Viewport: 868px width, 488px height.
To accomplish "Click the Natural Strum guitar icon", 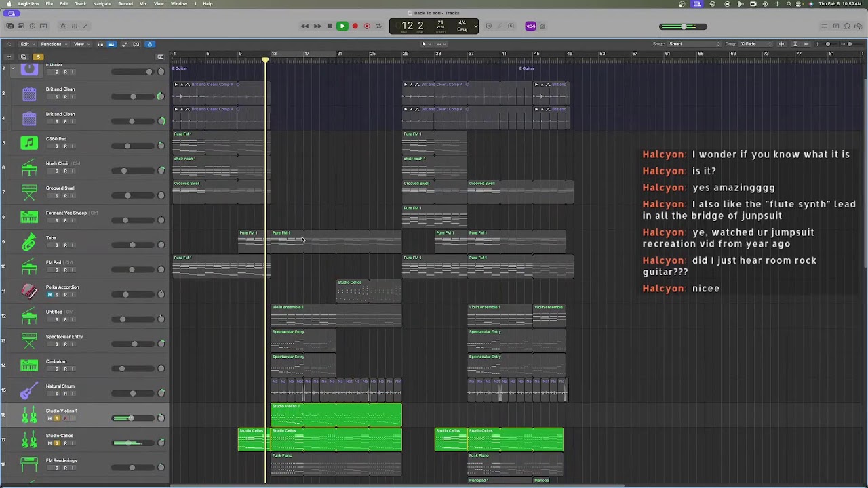I will [29, 390].
